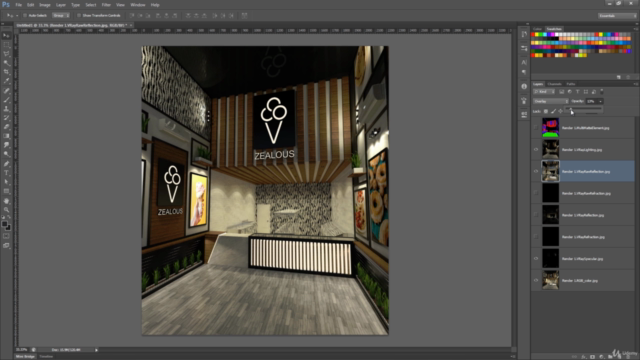
Task: Filter for pixel layers icon
Action: [x=562, y=92]
